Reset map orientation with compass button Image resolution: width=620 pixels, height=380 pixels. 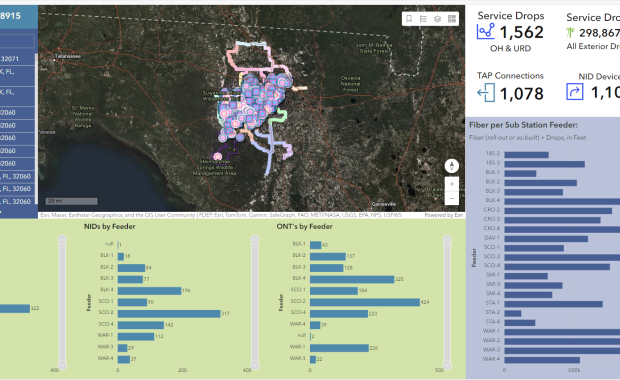(x=452, y=166)
